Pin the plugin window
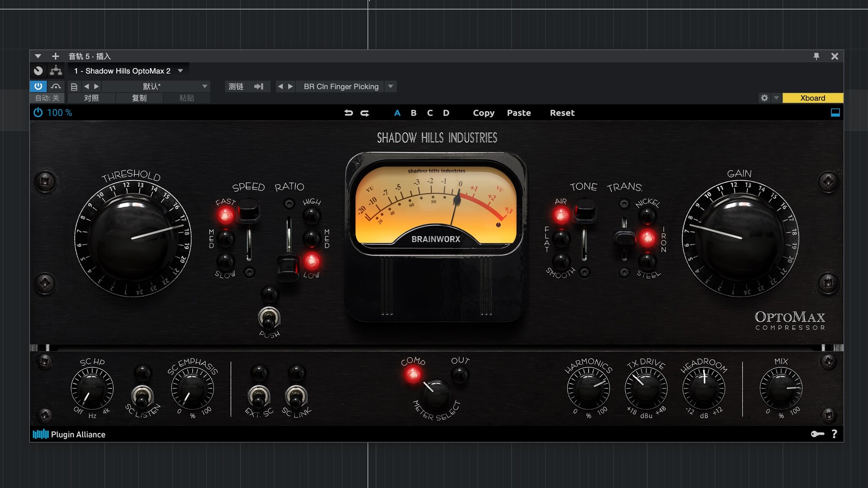Image resolution: width=868 pixels, height=488 pixels. (x=816, y=56)
